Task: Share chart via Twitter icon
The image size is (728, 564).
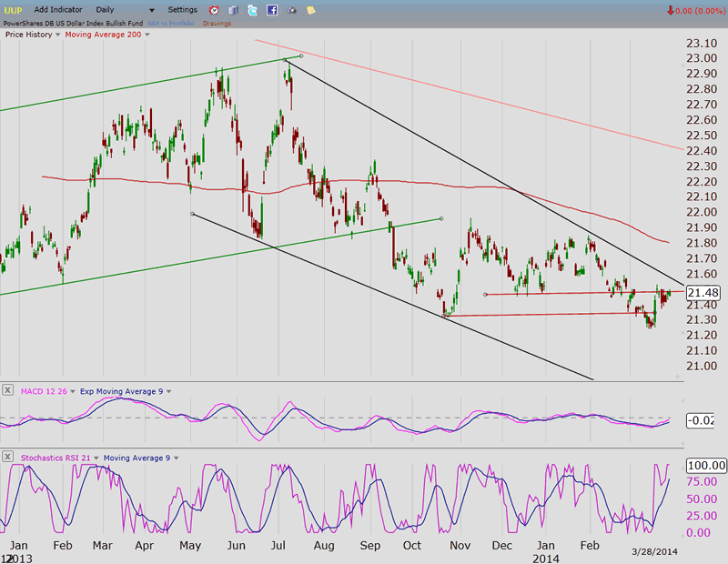Action: click(253, 10)
